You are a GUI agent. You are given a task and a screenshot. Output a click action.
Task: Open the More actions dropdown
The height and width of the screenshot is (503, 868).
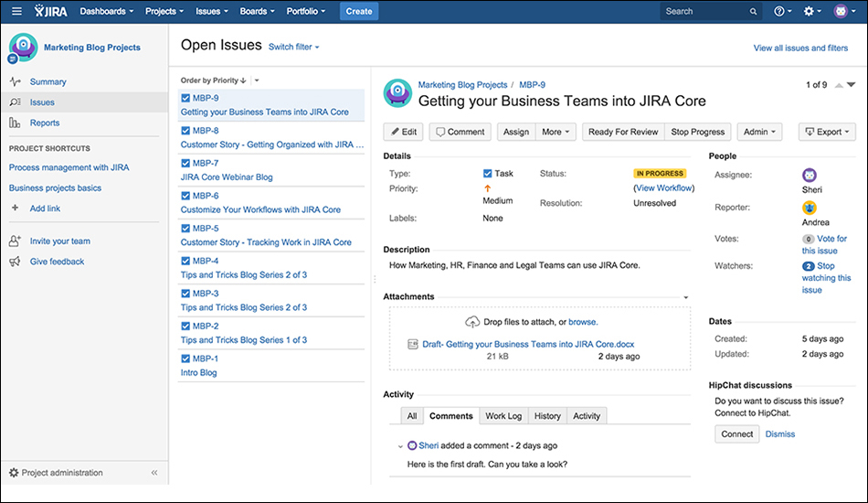pyautogui.click(x=556, y=132)
